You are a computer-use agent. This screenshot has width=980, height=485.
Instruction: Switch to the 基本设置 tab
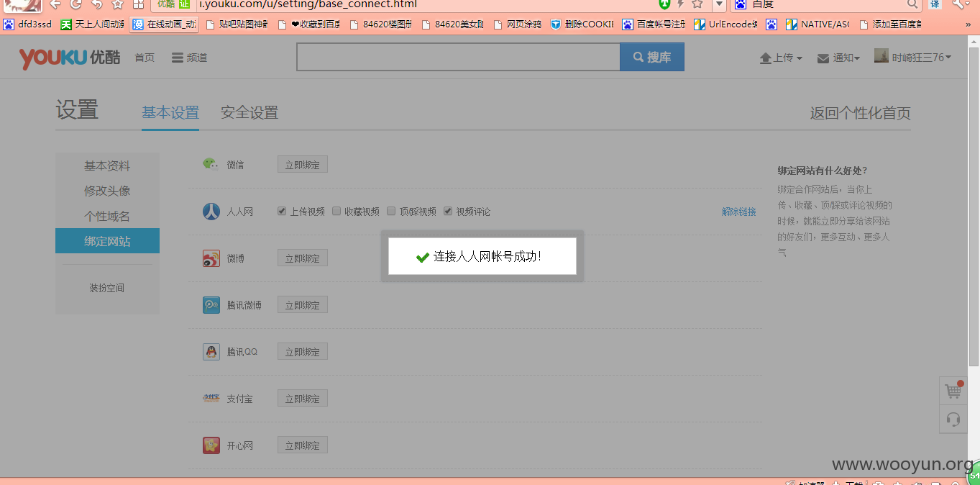[x=170, y=113]
